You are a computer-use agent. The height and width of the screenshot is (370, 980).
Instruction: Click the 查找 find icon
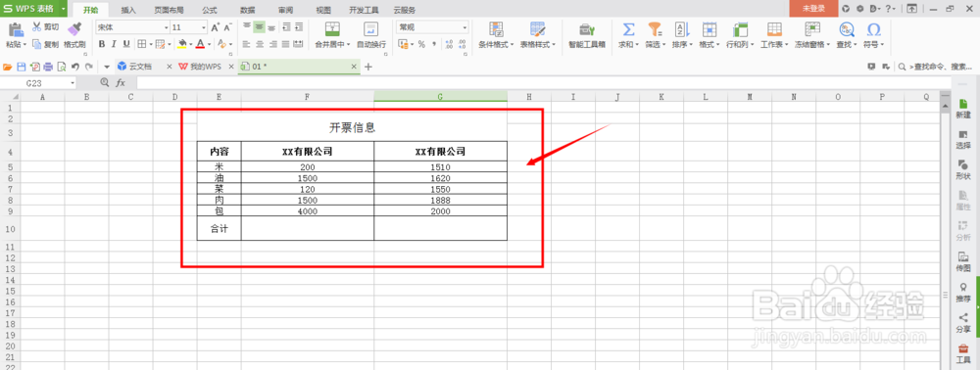(x=847, y=29)
